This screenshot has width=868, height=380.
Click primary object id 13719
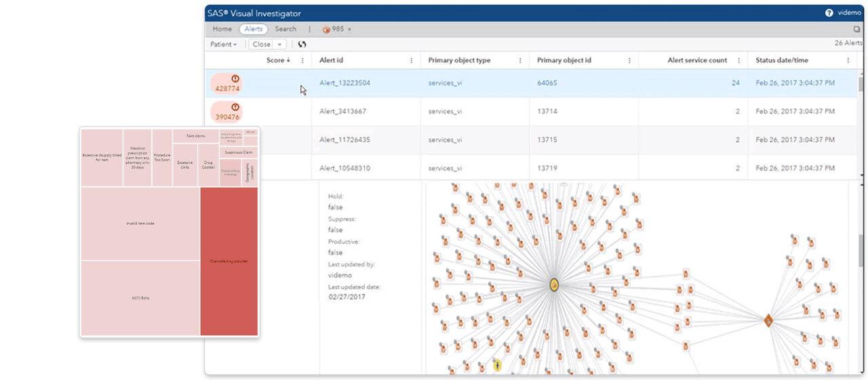point(547,168)
